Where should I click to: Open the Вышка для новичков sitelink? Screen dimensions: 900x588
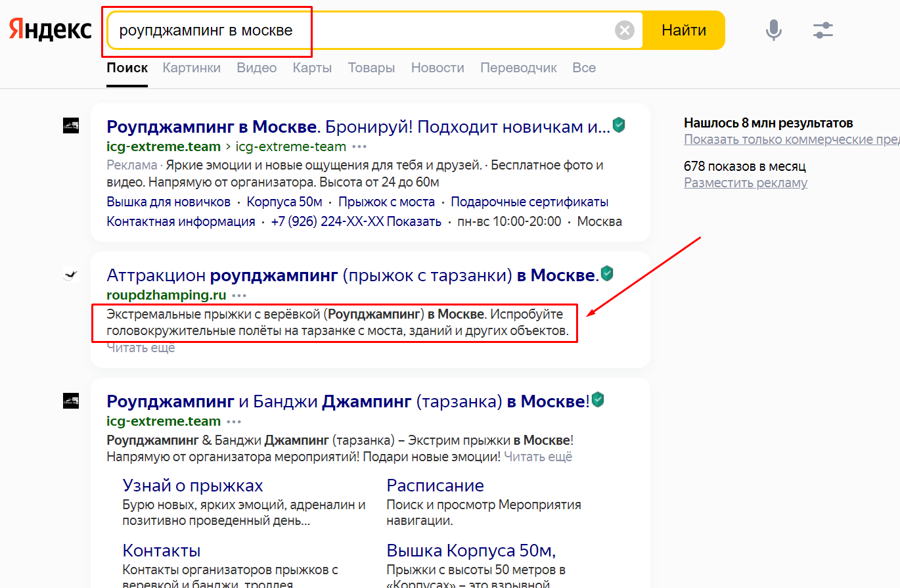tap(169, 202)
